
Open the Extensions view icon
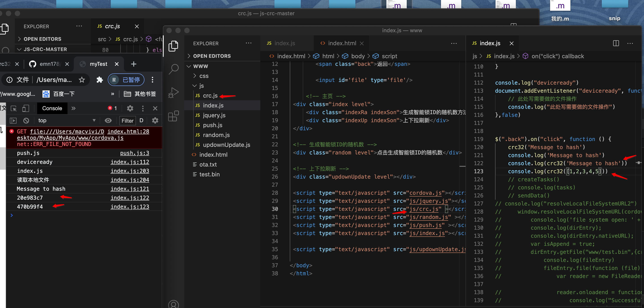(173, 116)
